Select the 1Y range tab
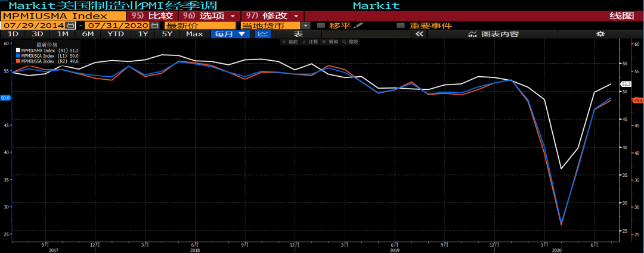This screenshot has width=644, height=253. click(143, 34)
